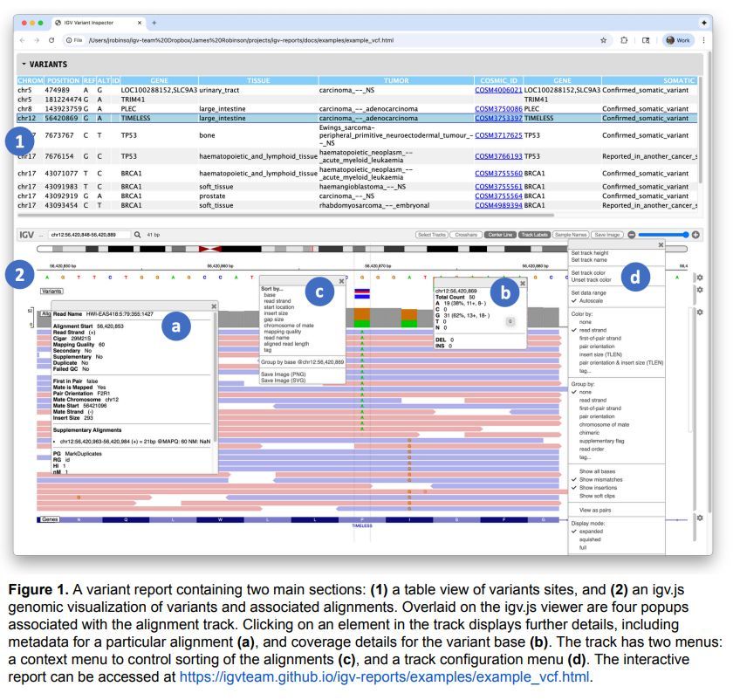Toggle Show mismatches option
The height and width of the screenshot is (700, 733).
click(600, 479)
